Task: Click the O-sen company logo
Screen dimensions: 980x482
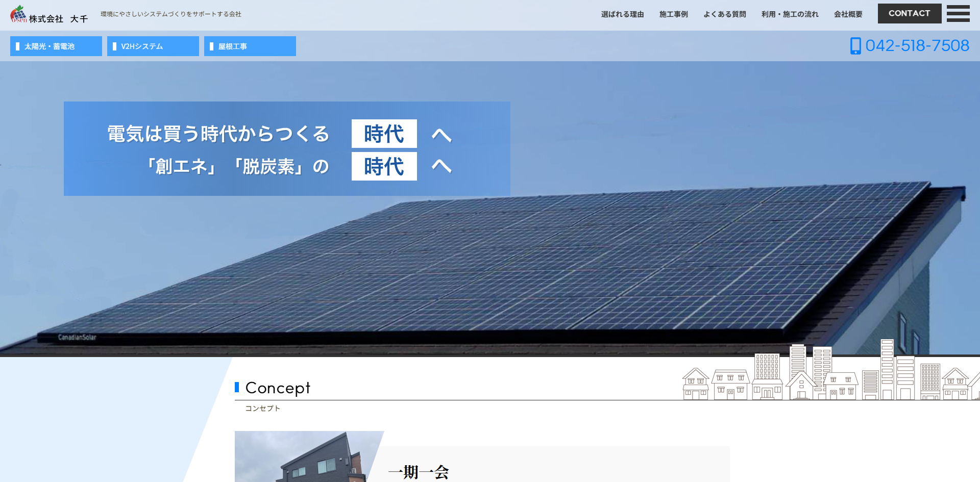Action: pyautogui.click(x=19, y=14)
